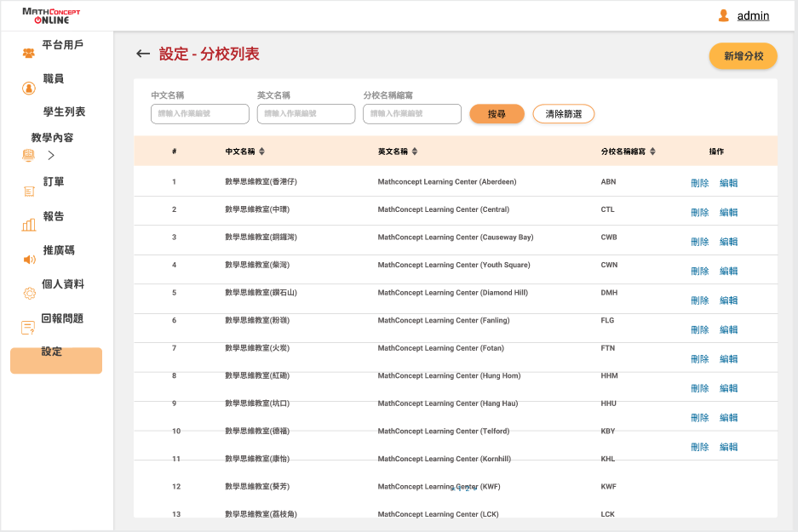This screenshot has width=798, height=532.
Task: Open 職員 via its person icon
Action: pos(29,88)
